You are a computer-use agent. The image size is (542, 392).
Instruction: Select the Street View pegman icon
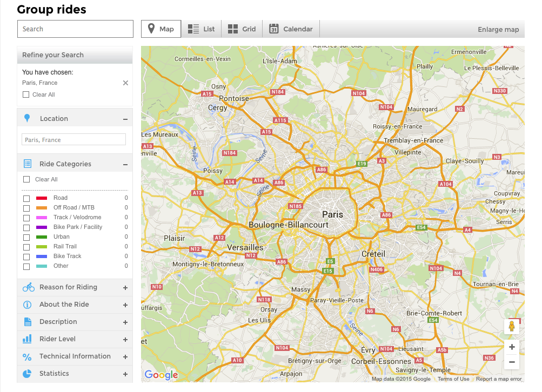click(x=512, y=326)
